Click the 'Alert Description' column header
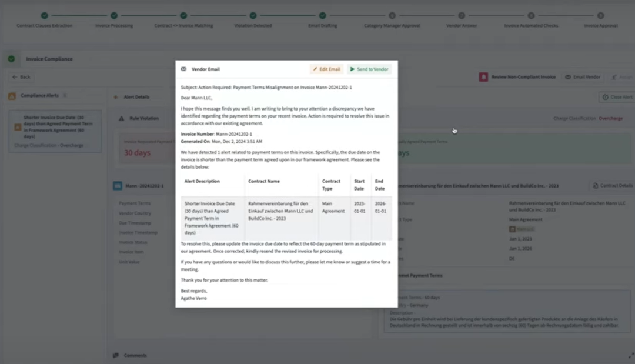635x364 pixels. (x=202, y=181)
